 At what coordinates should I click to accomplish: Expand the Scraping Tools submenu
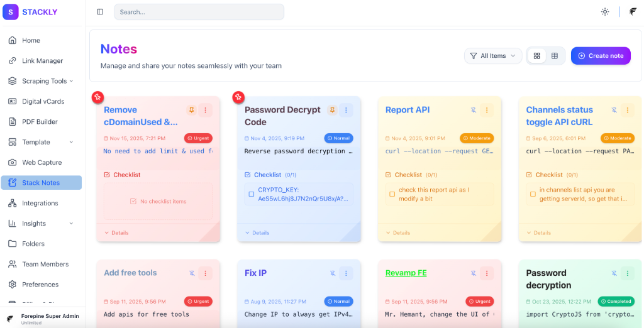click(x=41, y=81)
